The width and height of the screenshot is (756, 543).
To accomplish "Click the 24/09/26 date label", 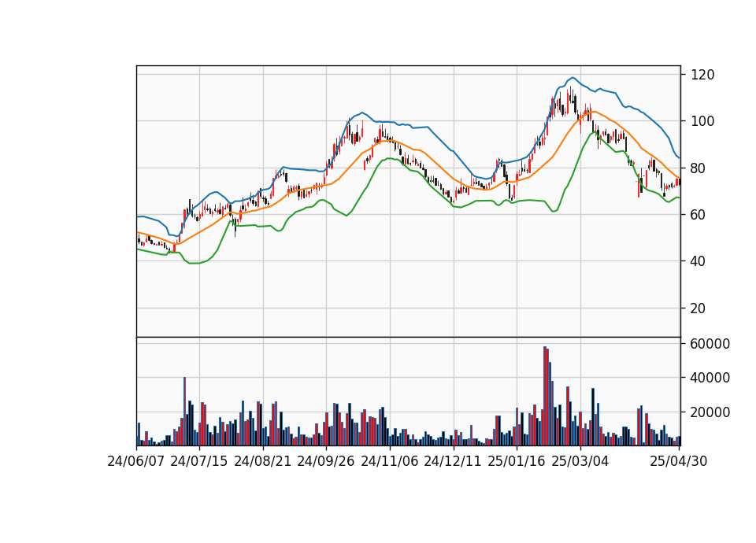I will pyautogui.click(x=326, y=462).
